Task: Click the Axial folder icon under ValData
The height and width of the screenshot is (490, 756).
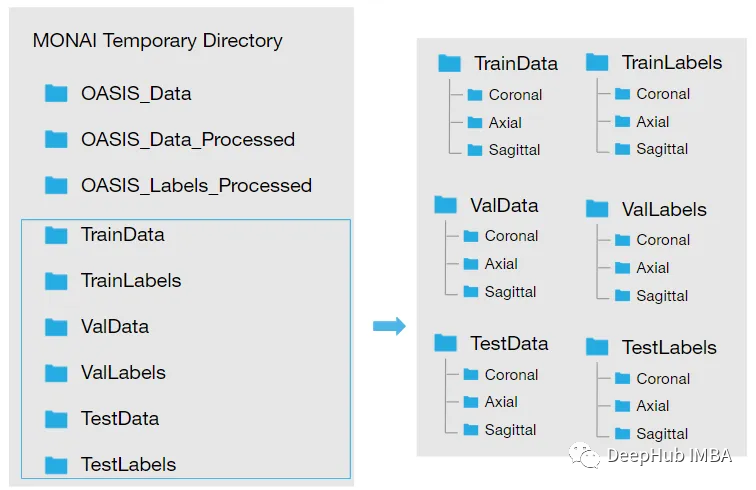Action: (471, 264)
